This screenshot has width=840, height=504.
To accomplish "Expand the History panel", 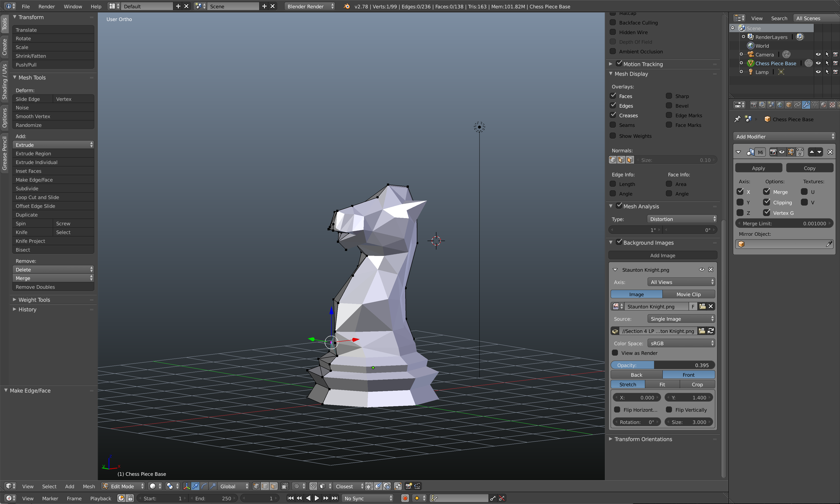I will pyautogui.click(x=27, y=309).
